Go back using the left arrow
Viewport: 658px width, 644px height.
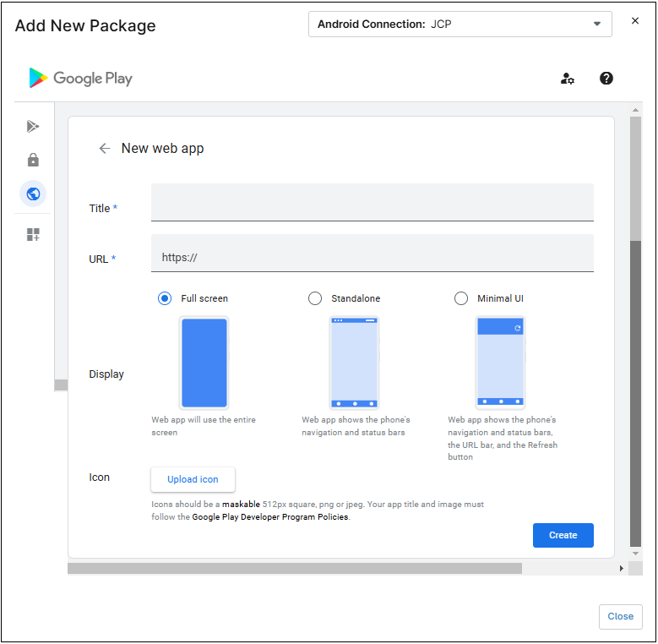click(105, 149)
